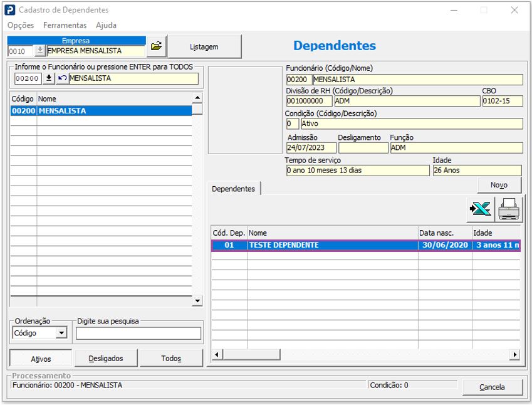Print the dependents list
Screen dimensions: 532x405
pos(508,209)
